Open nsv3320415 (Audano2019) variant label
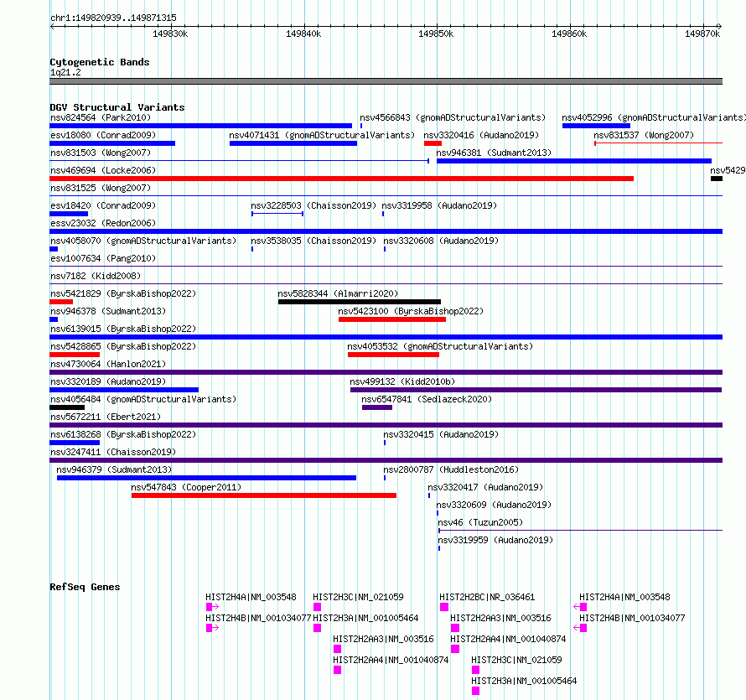The image size is (746, 700). 441,434
